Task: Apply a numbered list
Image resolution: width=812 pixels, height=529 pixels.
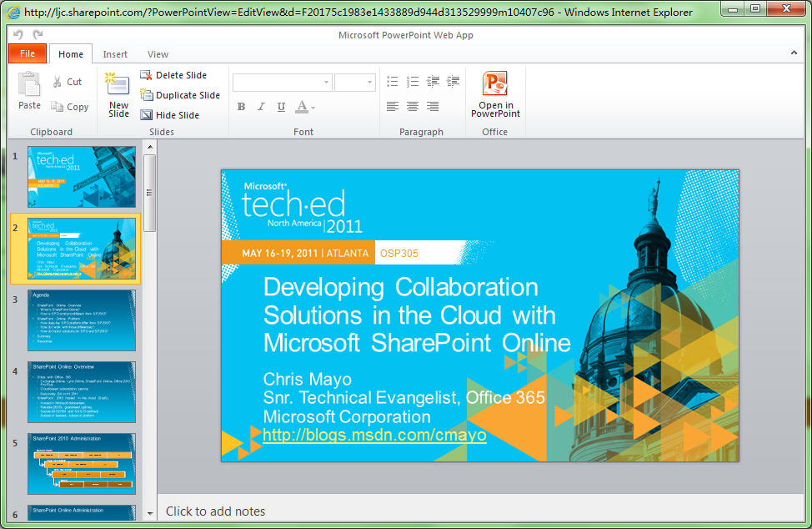Action: 413,81
